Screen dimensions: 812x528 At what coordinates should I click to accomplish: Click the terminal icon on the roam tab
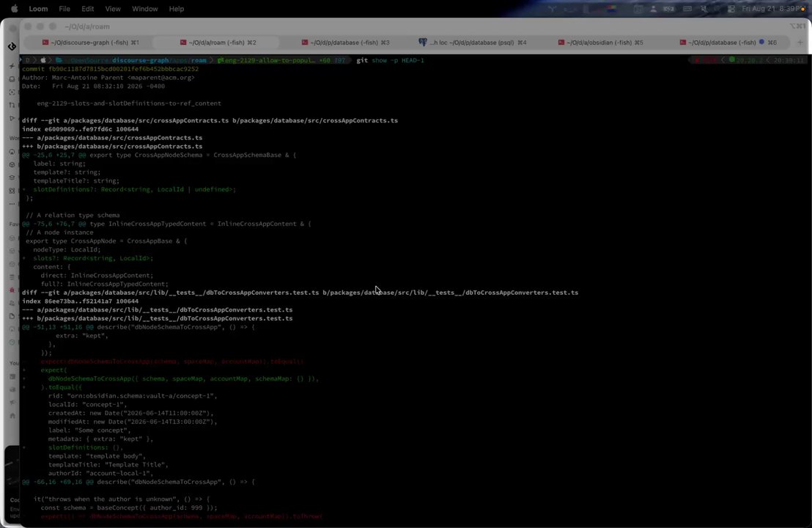coord(182,43)
